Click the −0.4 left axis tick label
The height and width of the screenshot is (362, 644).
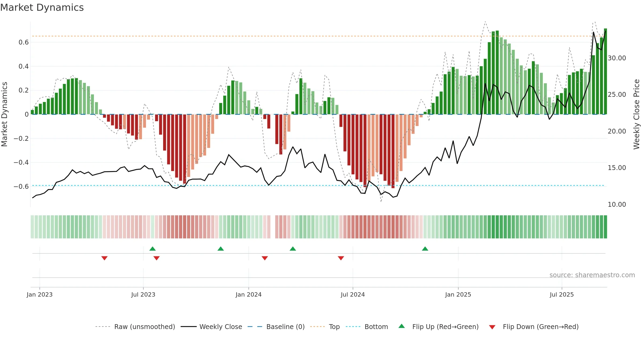coord(21,162)
